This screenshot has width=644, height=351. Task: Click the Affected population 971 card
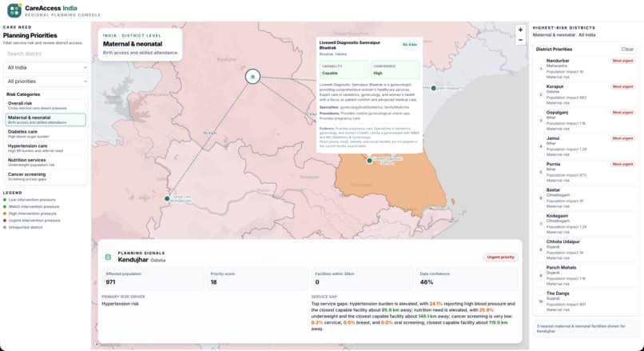click(153, 279)
